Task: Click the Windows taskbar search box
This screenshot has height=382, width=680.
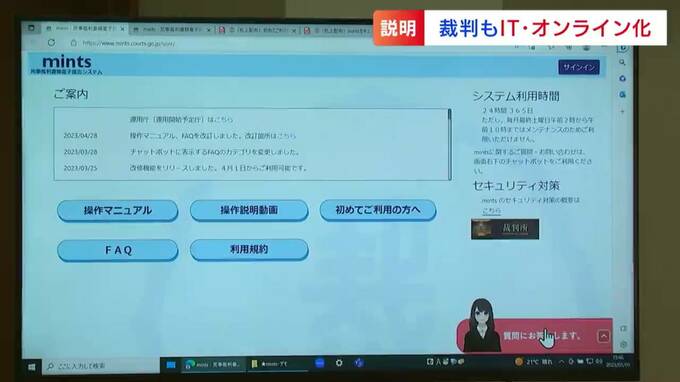Action: 101,366
